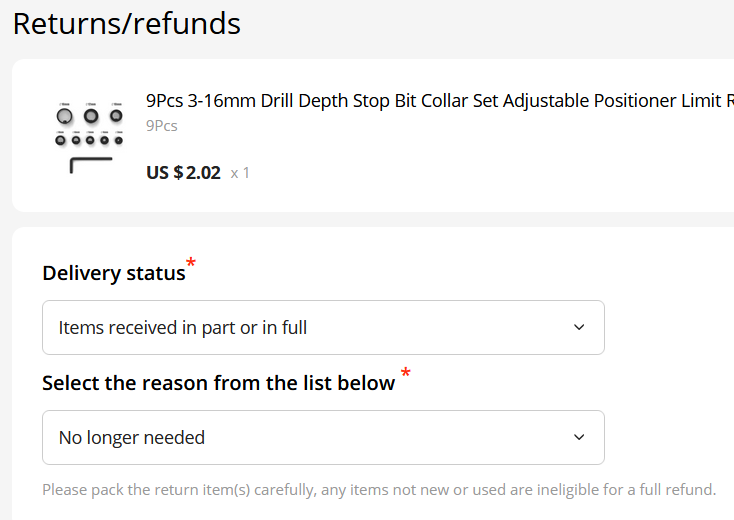Click "Select the reason from the list below" label
Screen dimensions: 734x520
219,383
